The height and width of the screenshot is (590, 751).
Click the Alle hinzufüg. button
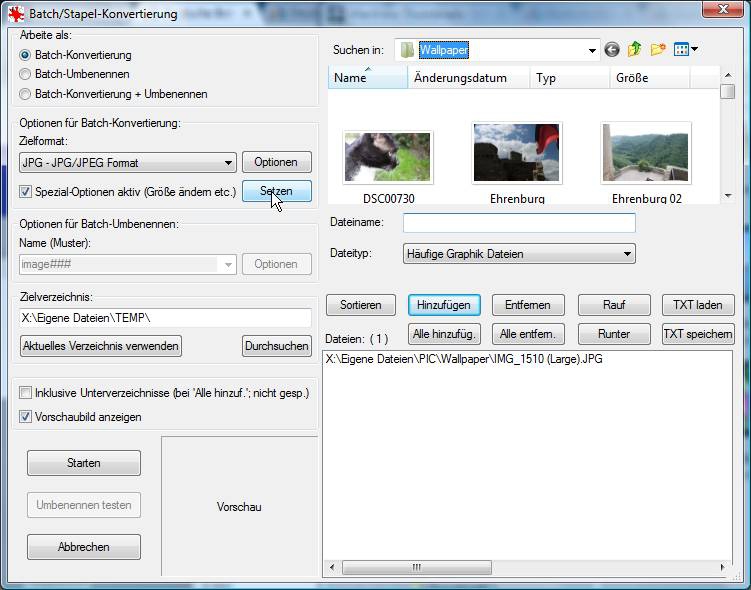444,334
